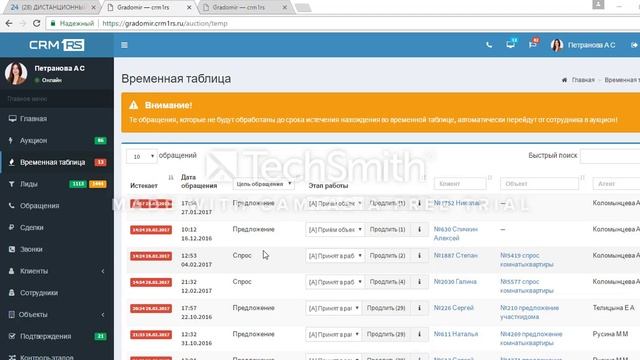Screen dimensions: 640x360
Task: Click Продлить (29) in Наталья row
Action: point(386,334)
